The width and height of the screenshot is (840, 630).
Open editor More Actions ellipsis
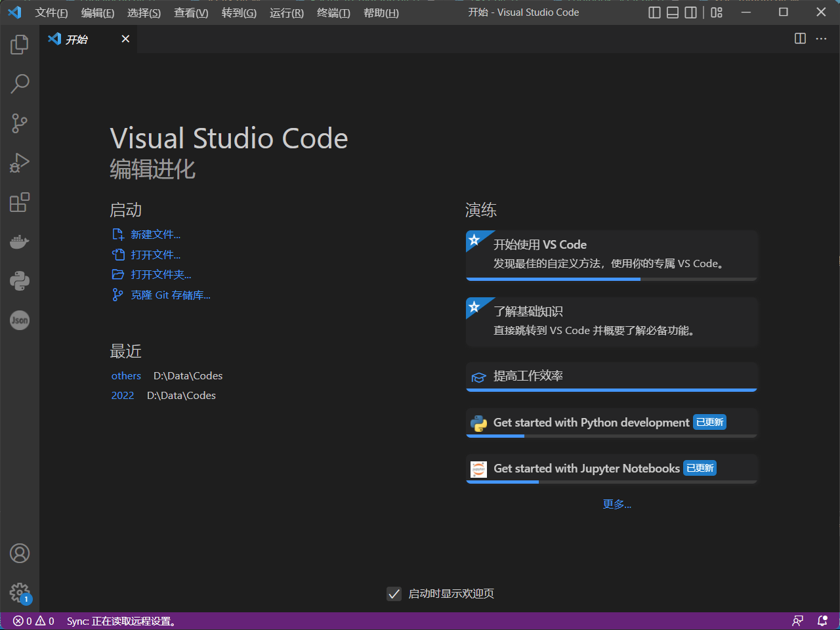click(x=821, y=39)
